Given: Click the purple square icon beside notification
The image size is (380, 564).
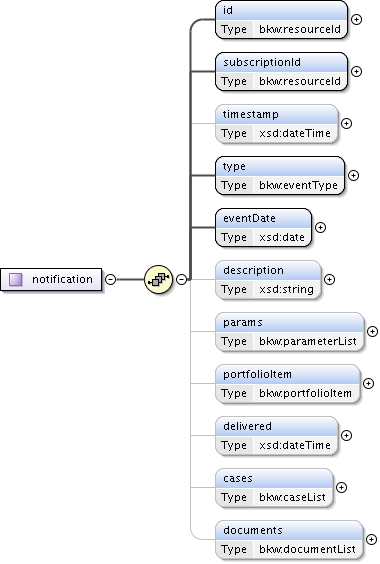Looking at the screenshot, I should pyautogui.click(x=15, y=279).
